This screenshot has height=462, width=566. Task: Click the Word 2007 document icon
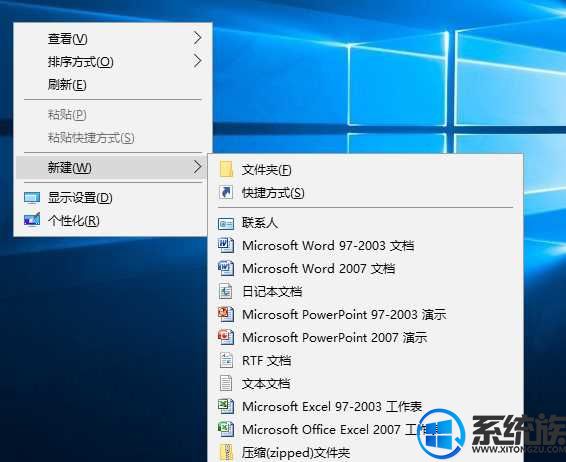226,269
